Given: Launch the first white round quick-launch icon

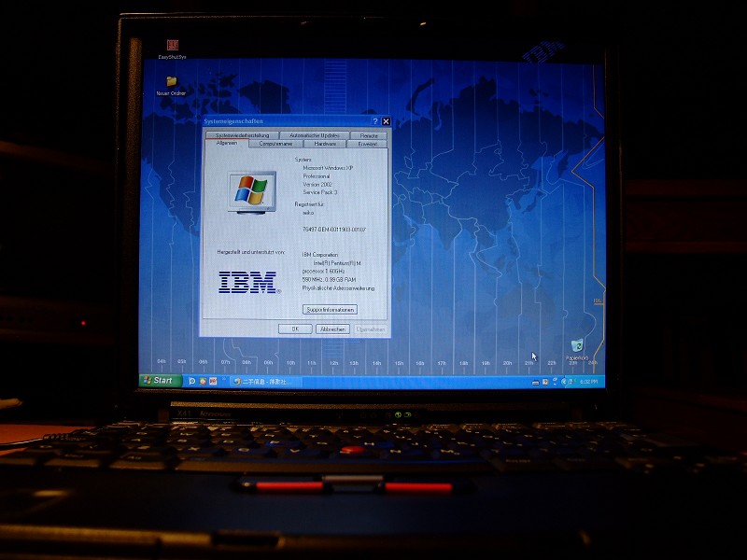Looking at the screenshot, I should tap(192, 381).
